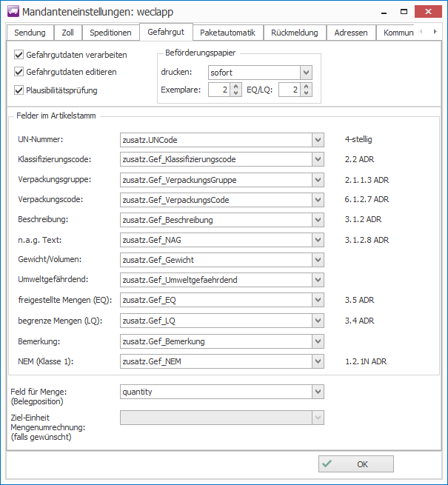Click the app icon in the title bar
Viewport: 448px width, 485px height.
click(11, 11)
